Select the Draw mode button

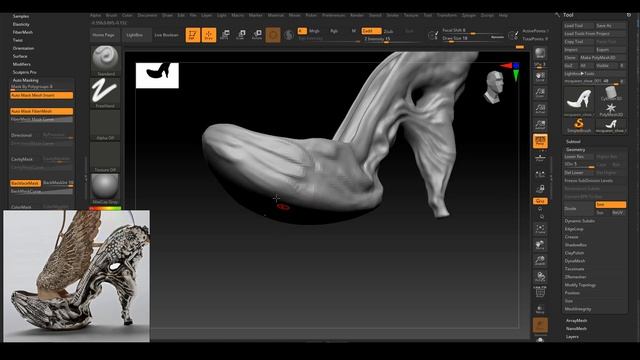(x=209, y=35)
